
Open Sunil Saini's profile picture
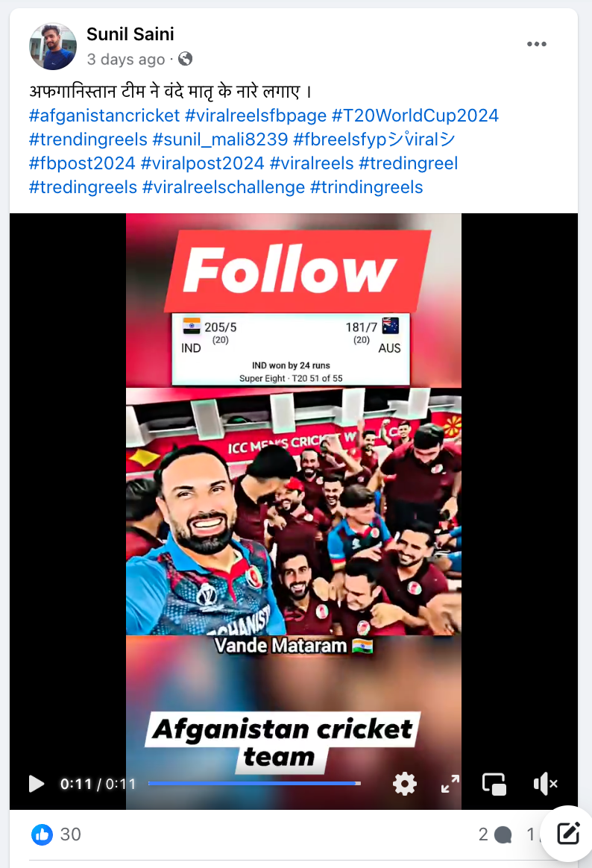52,46
